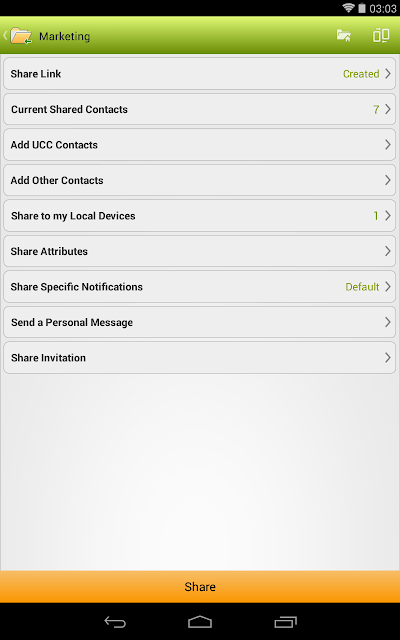Open Add UCC Contacts
The width and height of the screenshot is (400, 640).
200,144
